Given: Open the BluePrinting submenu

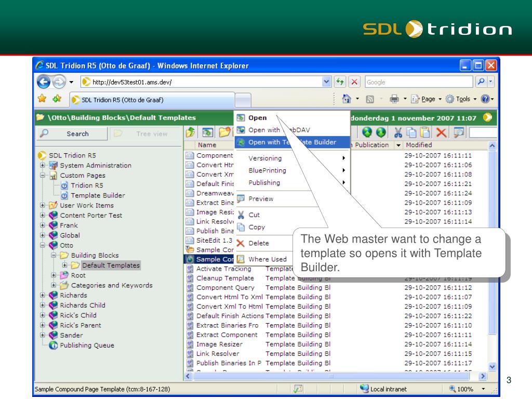Looking at the screenshot, I should (x=292, y=170).
